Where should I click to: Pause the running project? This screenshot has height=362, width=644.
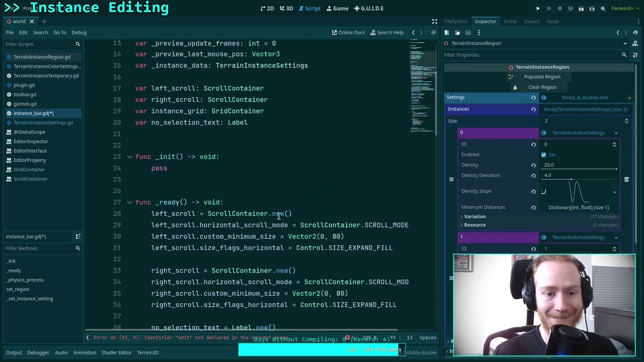[549, 9]
